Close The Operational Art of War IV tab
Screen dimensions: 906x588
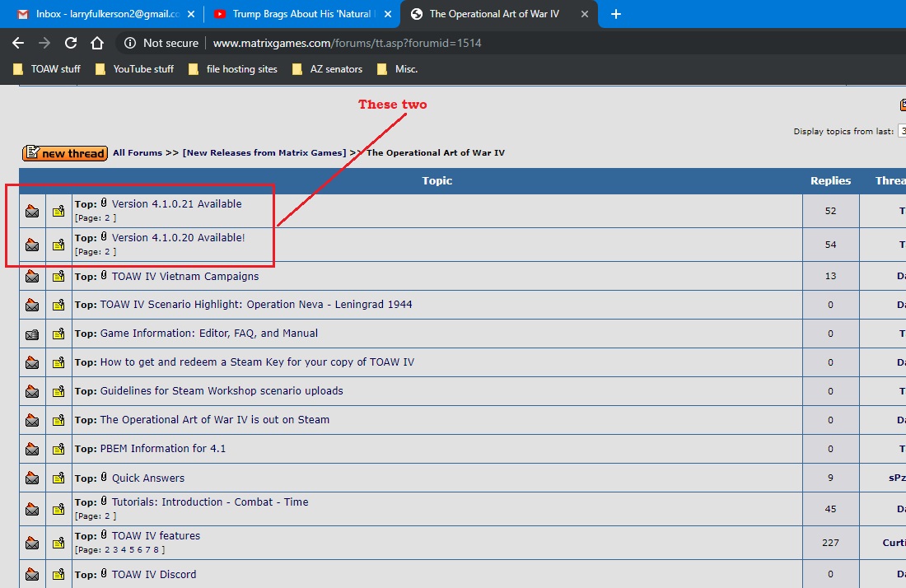pyautogui.click(x=584, y=15)
